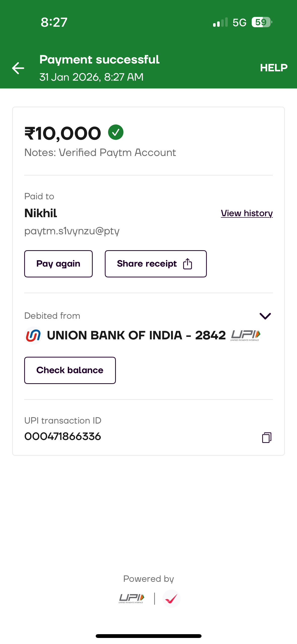Tap the UPI logo beside bank name
Viewport: 297px width, 644px height.
245,335
